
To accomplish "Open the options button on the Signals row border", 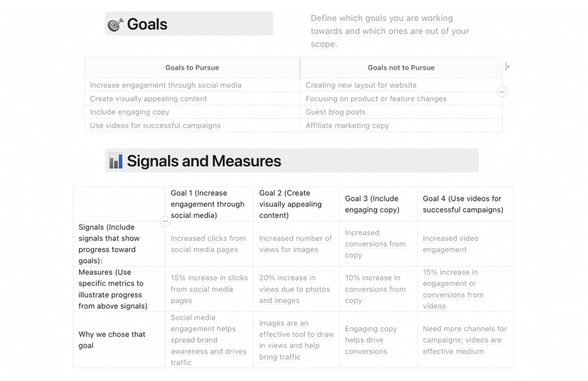I will (x=165, y=221).
